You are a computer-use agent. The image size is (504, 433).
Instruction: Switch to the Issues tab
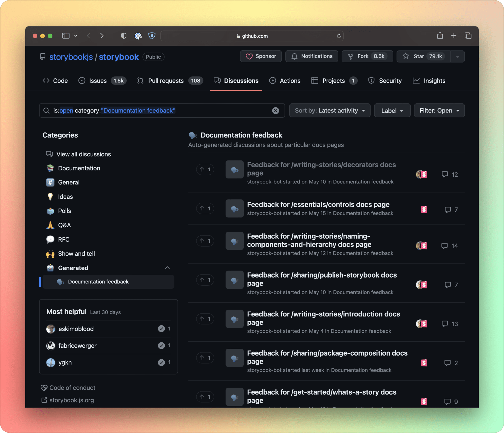(98, 80)
